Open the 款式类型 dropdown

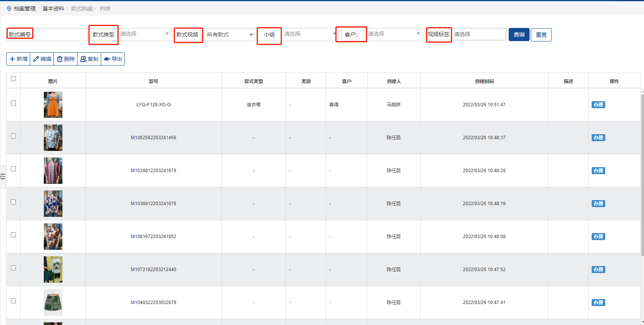point(144,34)
